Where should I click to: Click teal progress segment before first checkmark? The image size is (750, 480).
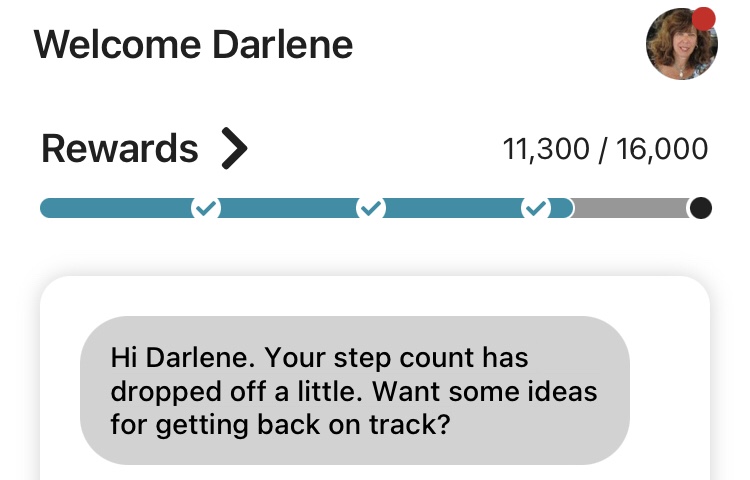115,208
